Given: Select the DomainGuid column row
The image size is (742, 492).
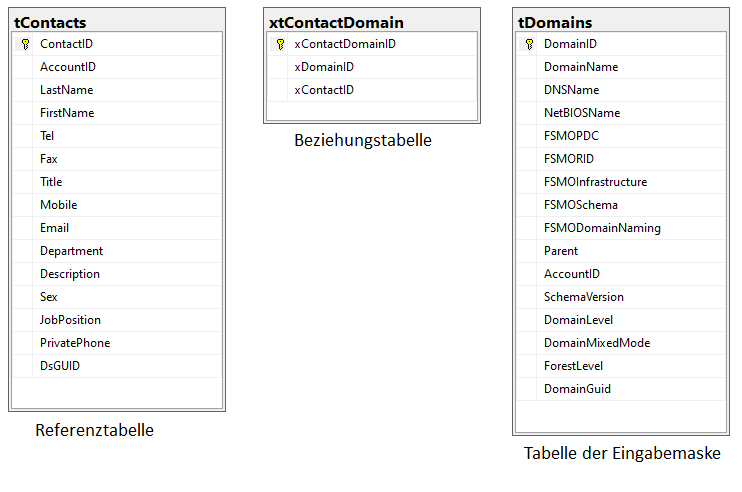Looking at the screenshot, I should (621, 389).
